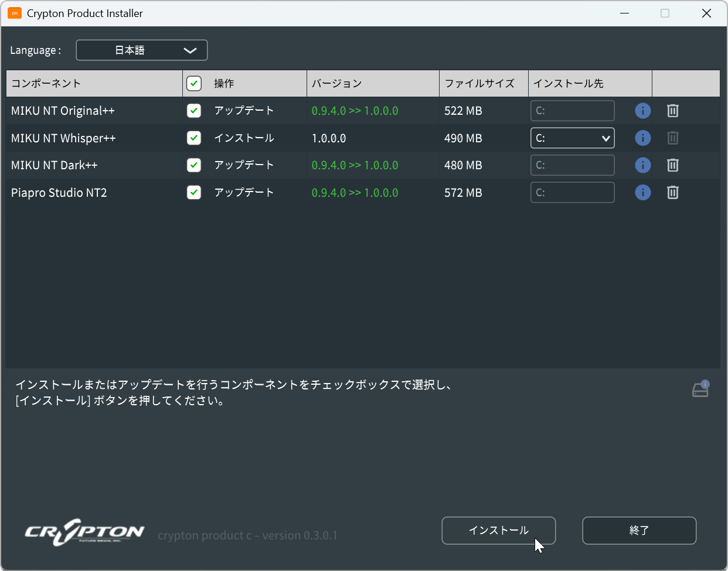Show info for Piapro Studio NT2
The height and width of the screenshot is (571, 728).
[643, 193]
